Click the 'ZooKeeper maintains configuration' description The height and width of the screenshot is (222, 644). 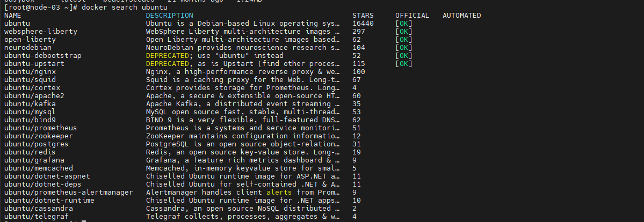tap(243, 136)
